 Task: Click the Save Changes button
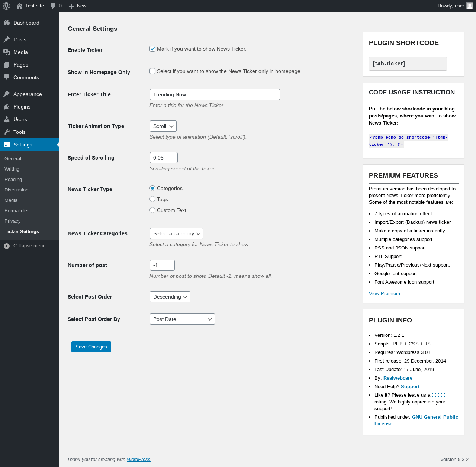pyautogui.click(x=91, y=347)
